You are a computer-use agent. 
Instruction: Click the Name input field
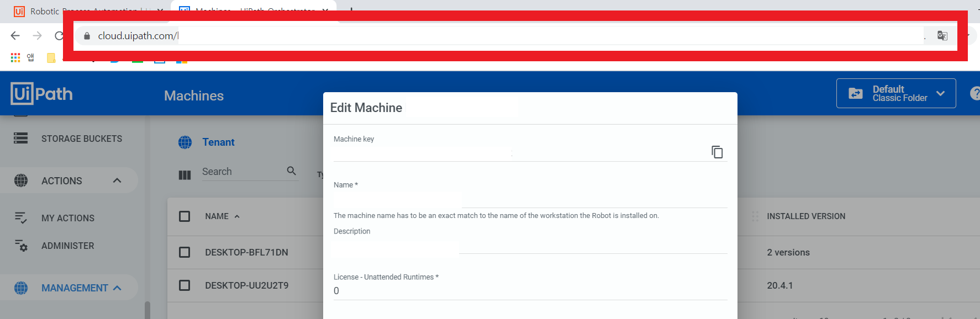pos(530,199)
